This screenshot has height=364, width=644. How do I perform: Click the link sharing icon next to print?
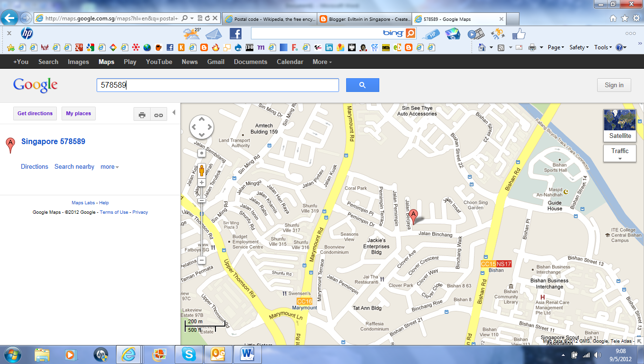158,114
